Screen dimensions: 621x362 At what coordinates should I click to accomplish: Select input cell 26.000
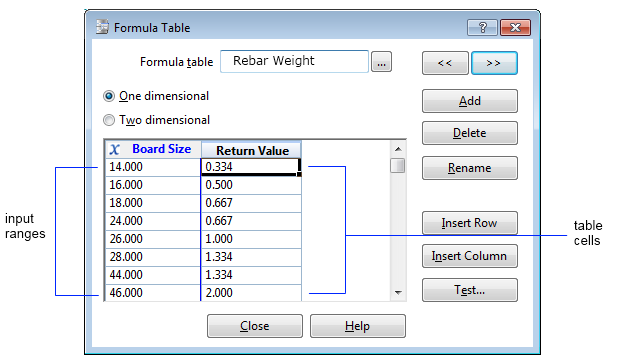153,239
